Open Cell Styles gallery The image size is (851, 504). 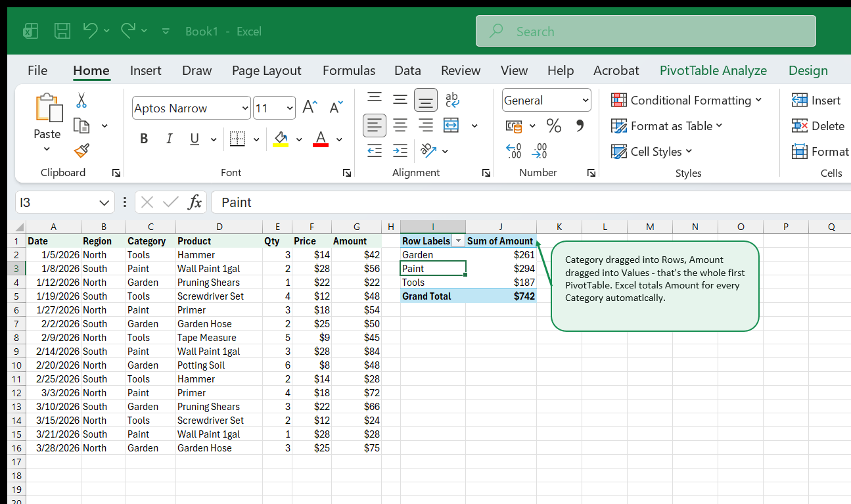coord(652,151)
